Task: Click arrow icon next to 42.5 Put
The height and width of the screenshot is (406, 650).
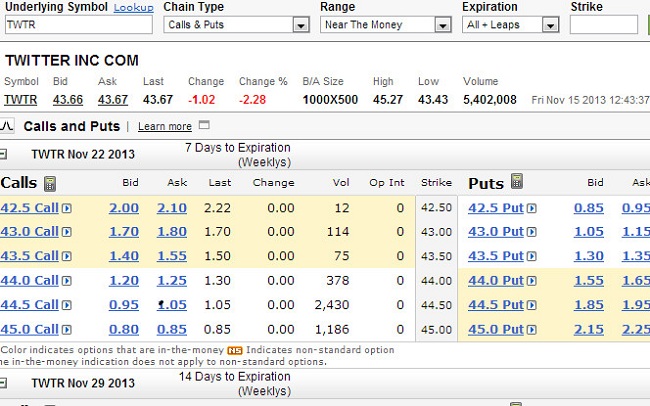Action: tap(531, 208)
